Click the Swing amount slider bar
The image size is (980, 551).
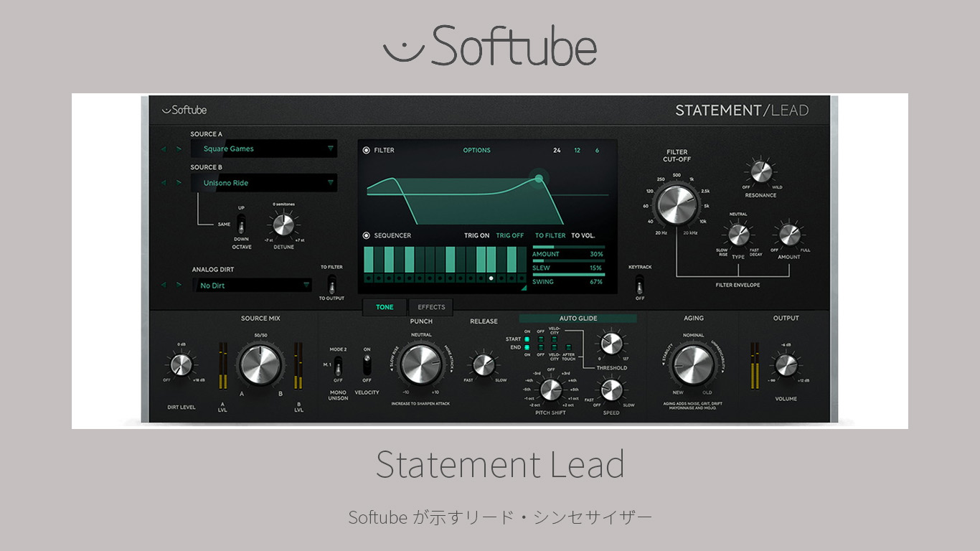pyautogui.click(x=567, y=275)
